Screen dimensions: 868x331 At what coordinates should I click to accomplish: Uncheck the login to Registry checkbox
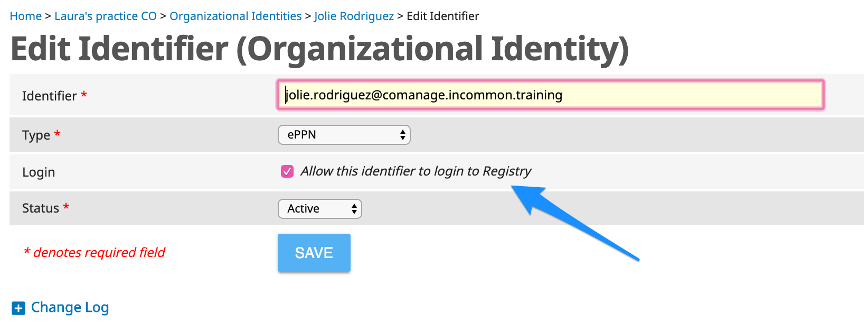[287, 171]
